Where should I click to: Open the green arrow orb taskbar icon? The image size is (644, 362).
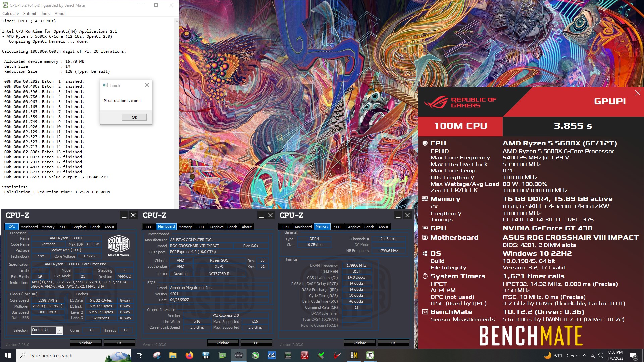pos(255,355)
